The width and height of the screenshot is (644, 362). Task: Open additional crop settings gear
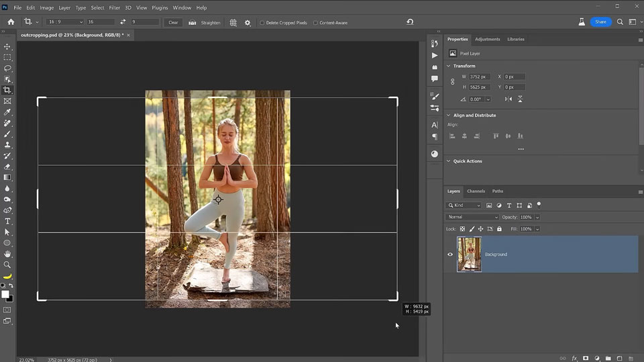click(248, 23)
